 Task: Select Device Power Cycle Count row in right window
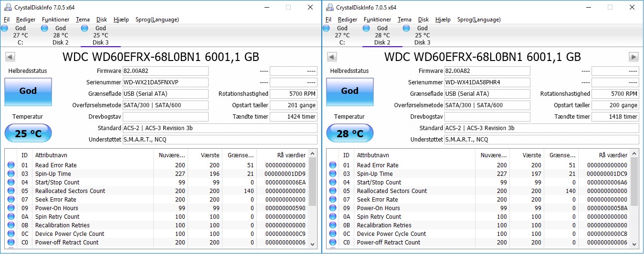pyautogui.click(x=478, y=234)
